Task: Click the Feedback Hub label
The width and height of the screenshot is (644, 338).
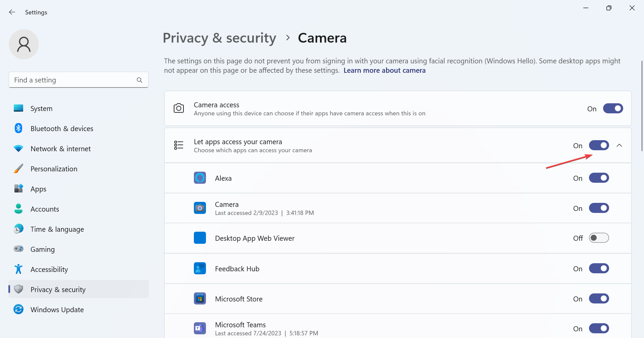Action: [x=237, y=269]
